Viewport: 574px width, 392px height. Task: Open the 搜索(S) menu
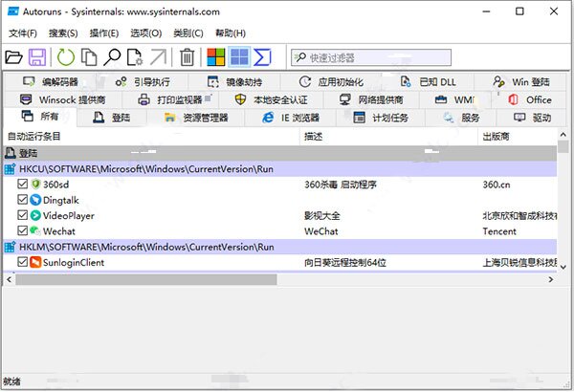(x=63, y=33)
